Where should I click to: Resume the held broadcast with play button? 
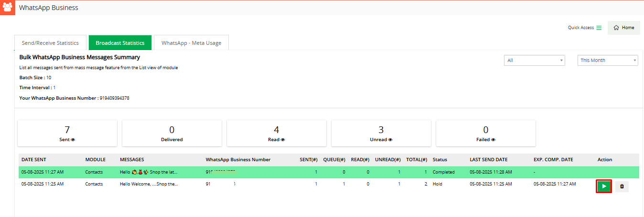pyautogui.click(x=604, y=186)
